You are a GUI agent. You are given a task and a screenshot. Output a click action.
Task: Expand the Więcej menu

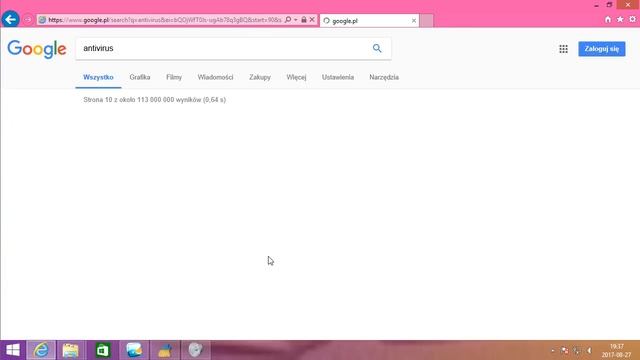[x=296, y=77]
